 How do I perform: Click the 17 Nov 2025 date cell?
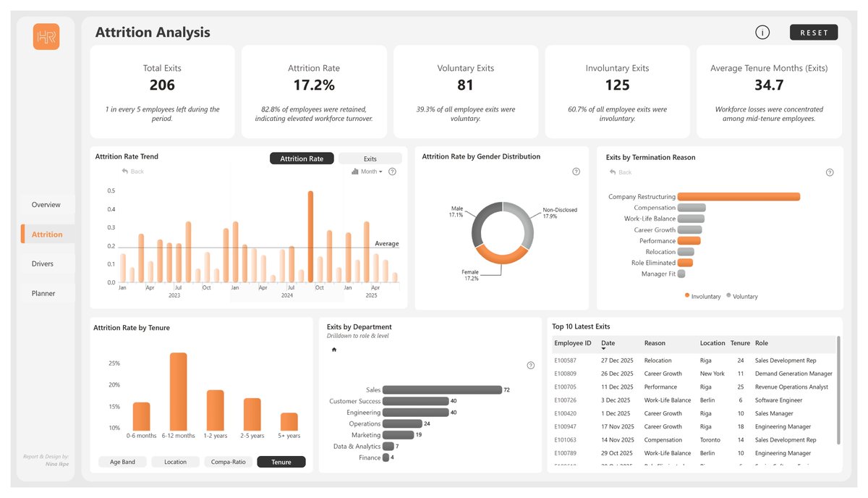tap(618, 427)
